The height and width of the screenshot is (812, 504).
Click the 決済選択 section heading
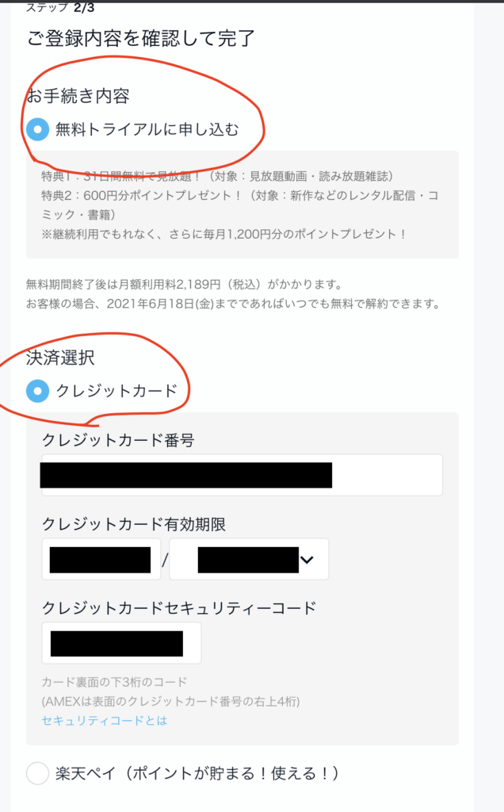[x=60, y=358]
